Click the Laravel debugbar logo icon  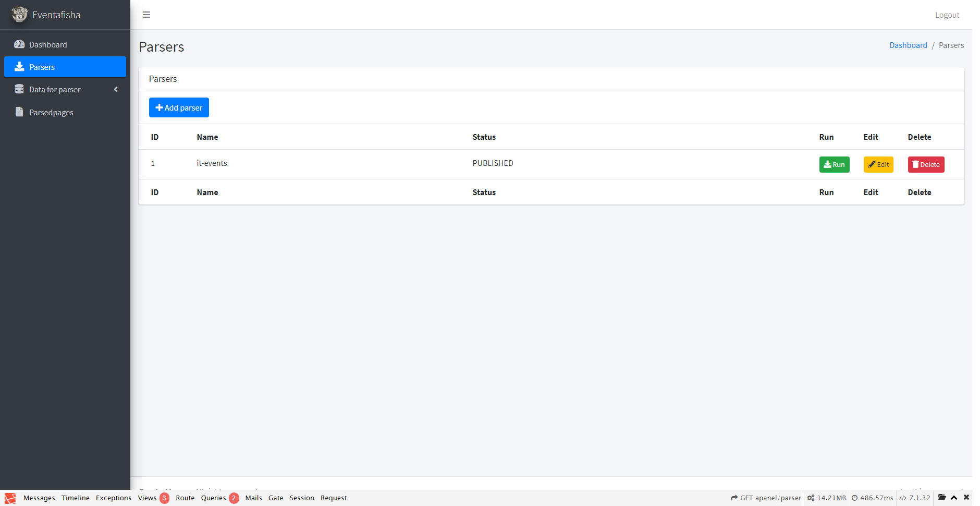pos(10,498)
